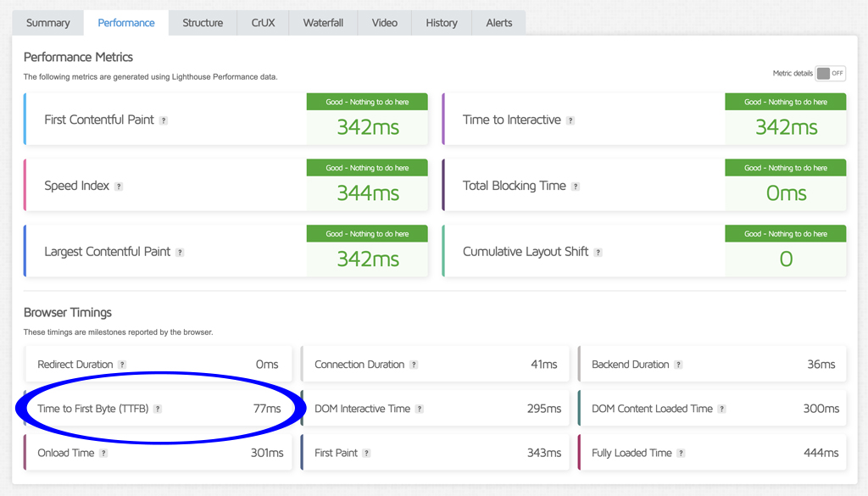Click help icon next to Fully Loaded Time
Image resolution: width=868 pixels, height=496 pixels.
[x=682, y=454]
